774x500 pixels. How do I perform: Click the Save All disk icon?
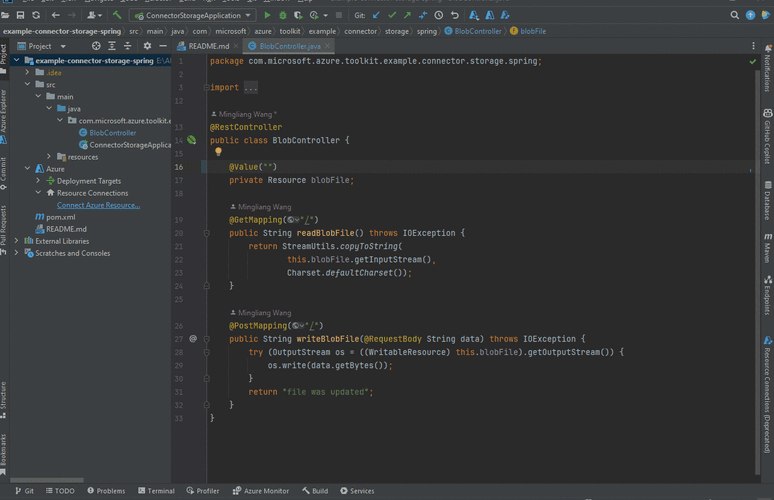pos(20,15)
